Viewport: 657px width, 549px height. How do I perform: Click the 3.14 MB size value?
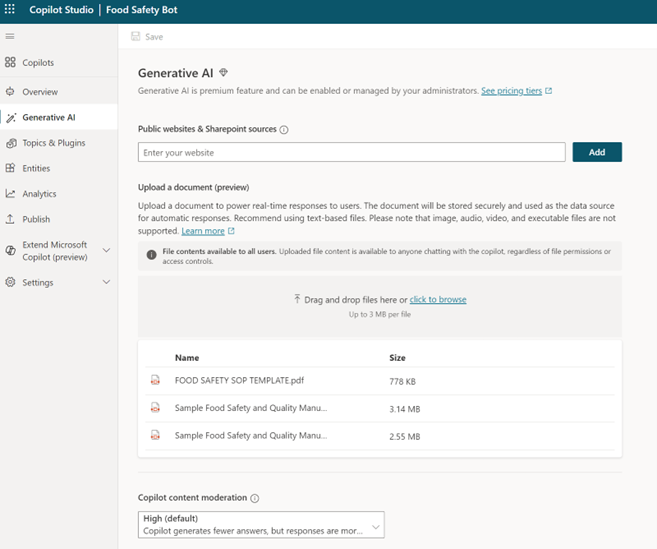(x=404, y=409)
